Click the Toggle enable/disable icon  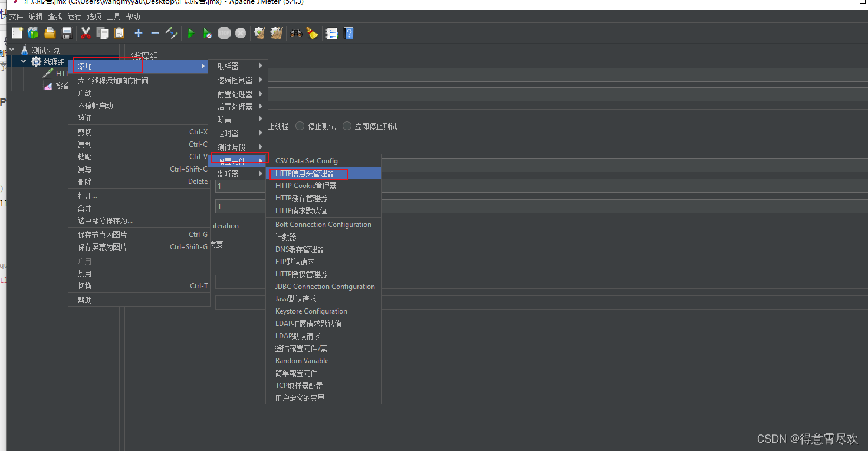pyautogui.click(x=172, y=33)
